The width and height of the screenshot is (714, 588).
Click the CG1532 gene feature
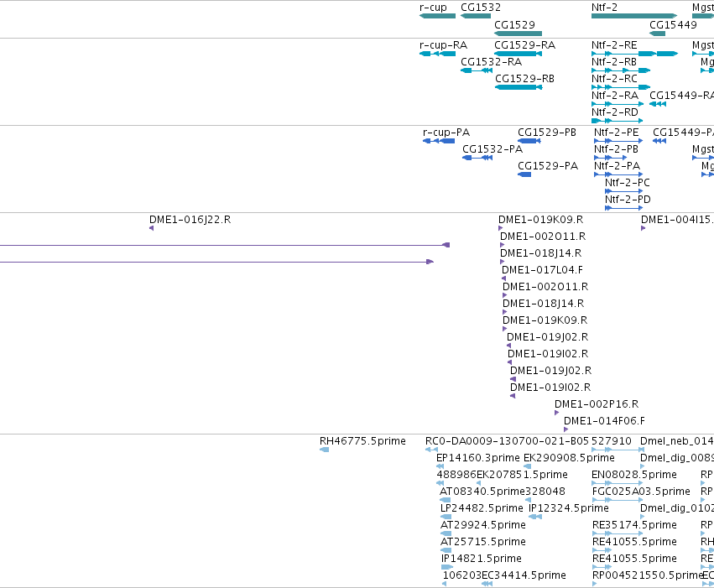pyautogui.click(x=476, y=16)
